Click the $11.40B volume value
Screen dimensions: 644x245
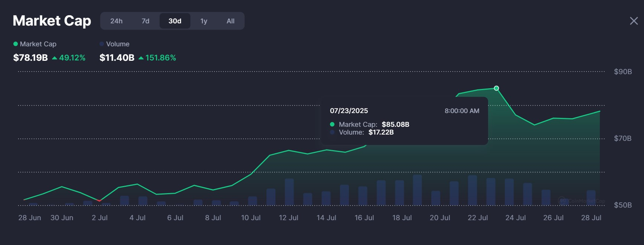click(x=117, y=58)
